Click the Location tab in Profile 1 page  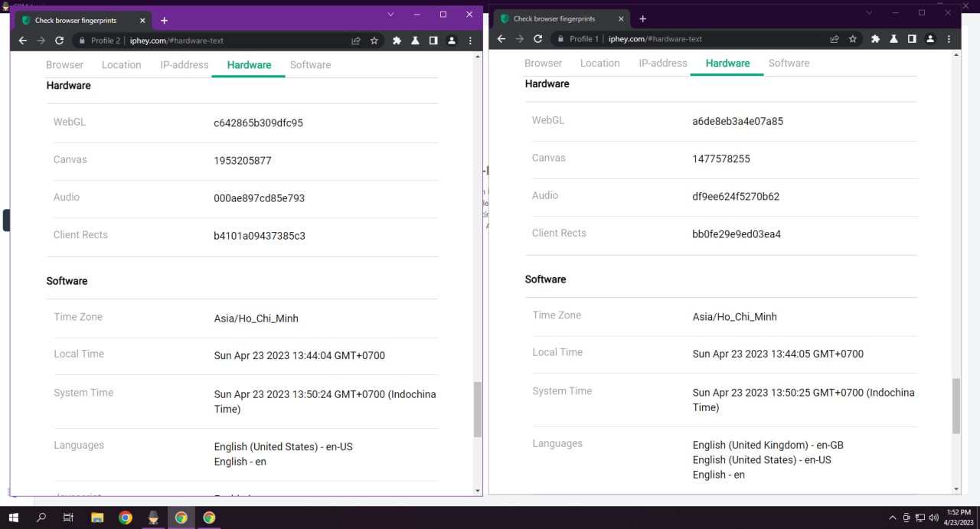[x=599, y=64]
